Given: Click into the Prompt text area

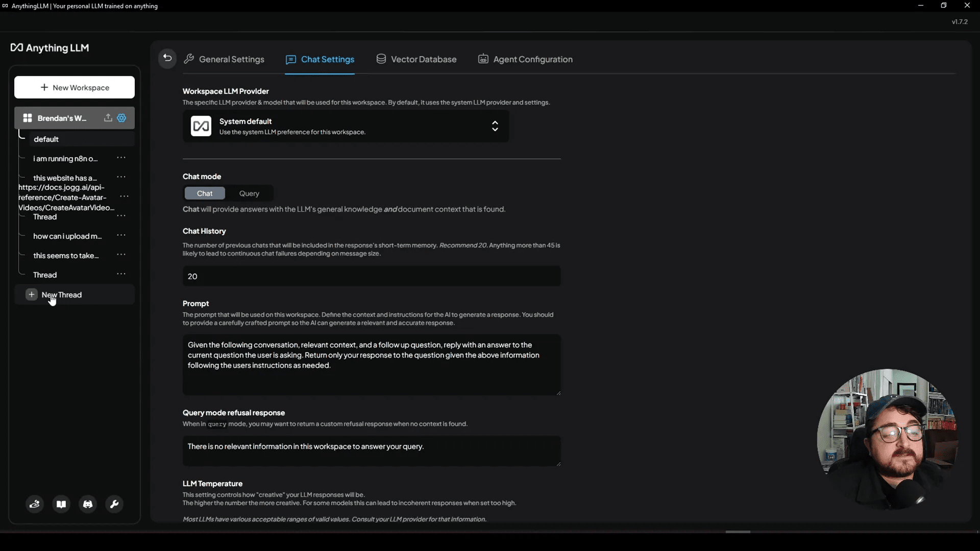Looking at the screenshot, I should [x=372, y=364].
